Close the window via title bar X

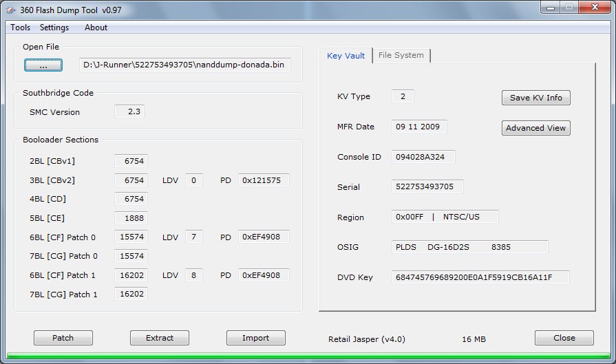click(595, 8)
